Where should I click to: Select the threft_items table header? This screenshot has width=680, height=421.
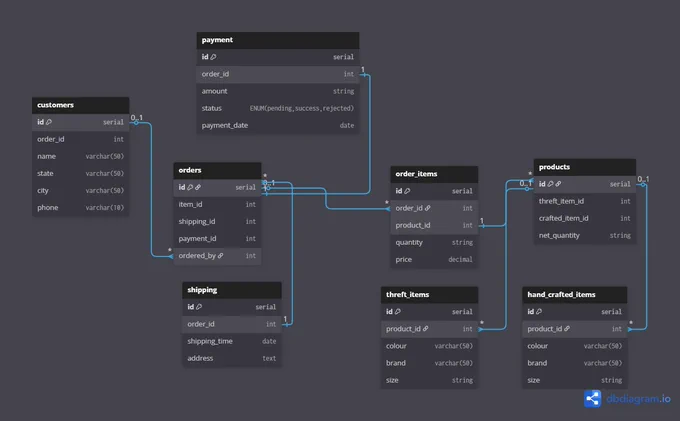pos(429,295)
